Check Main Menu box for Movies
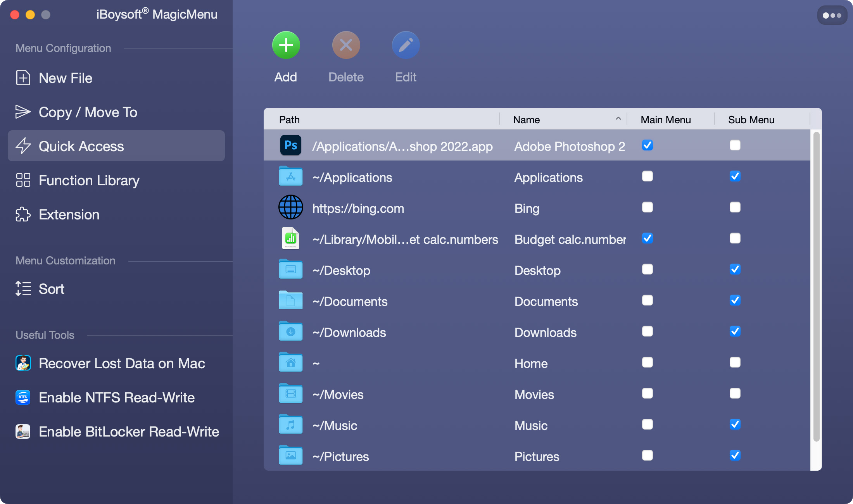The height and width of the screenshot is (504, 853). 647,394
